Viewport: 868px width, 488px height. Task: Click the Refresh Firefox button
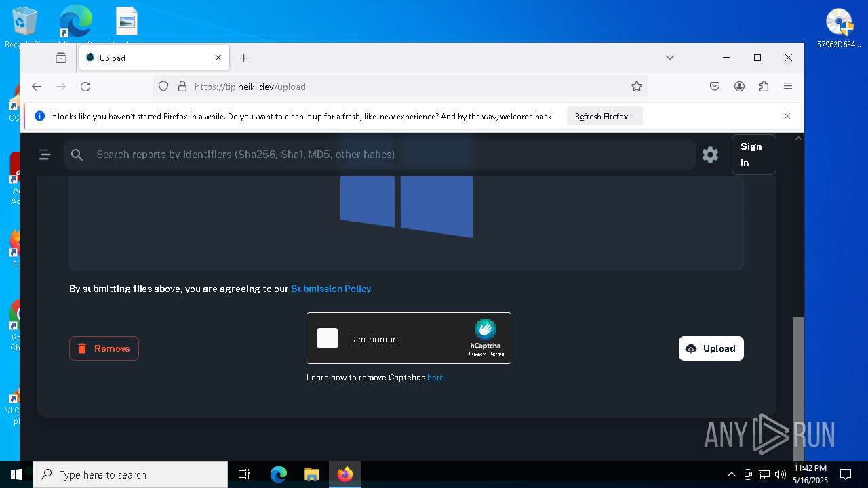tap(604, 117)
